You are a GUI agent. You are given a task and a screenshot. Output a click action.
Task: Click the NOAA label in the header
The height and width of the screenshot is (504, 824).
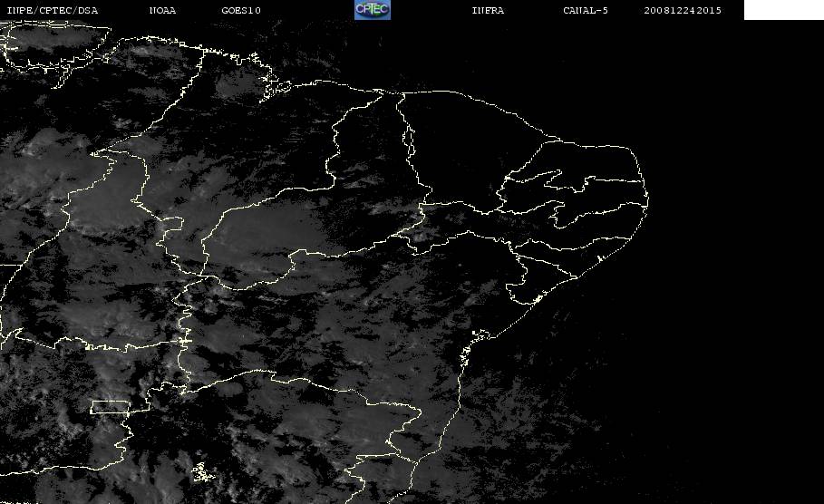coord(163,11)
